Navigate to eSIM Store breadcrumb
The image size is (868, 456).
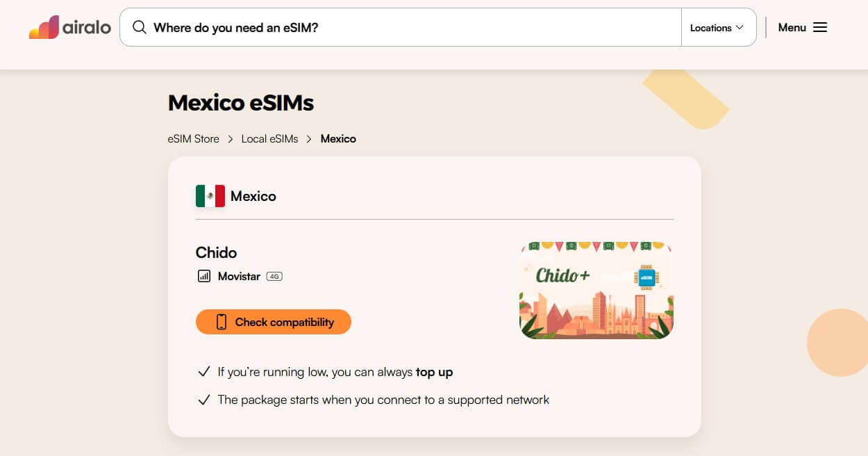(193, 139)
